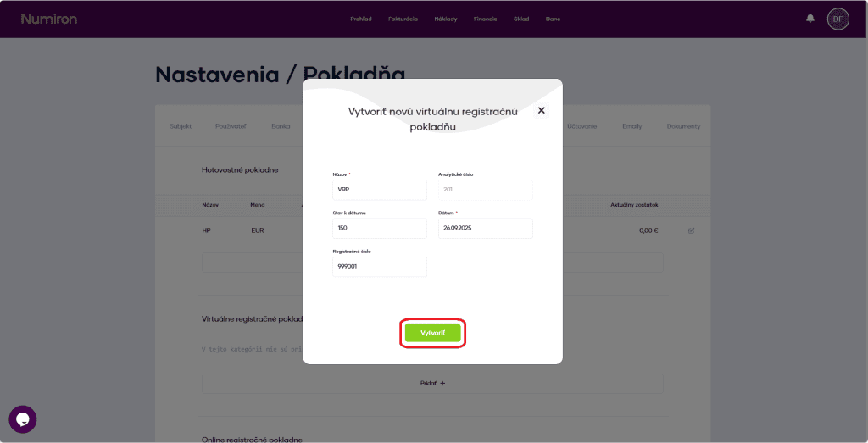This screenshot has width=868, height=443.
Task: Click the green Vytvoriť button
Action: [x=432, y=333]
